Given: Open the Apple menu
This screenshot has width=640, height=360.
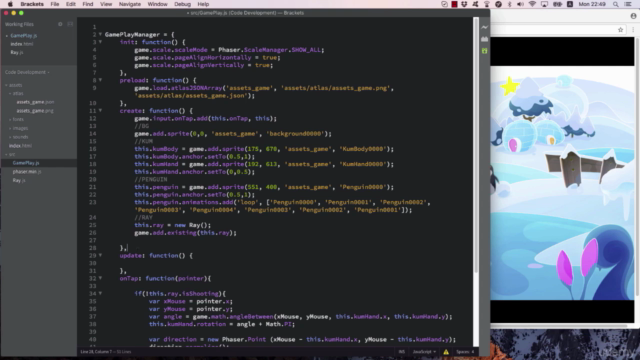Looking at the screenshot, I should tap(10, 4).
